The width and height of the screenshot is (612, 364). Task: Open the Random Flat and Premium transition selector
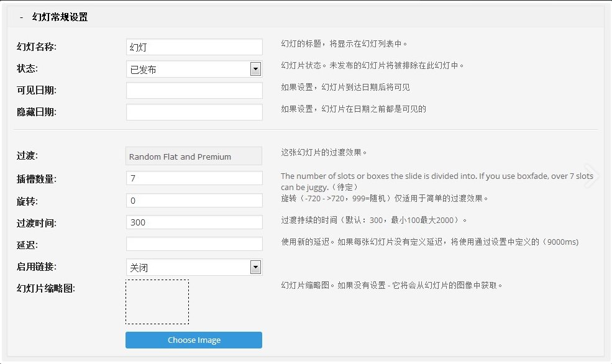tap(194, 156)
